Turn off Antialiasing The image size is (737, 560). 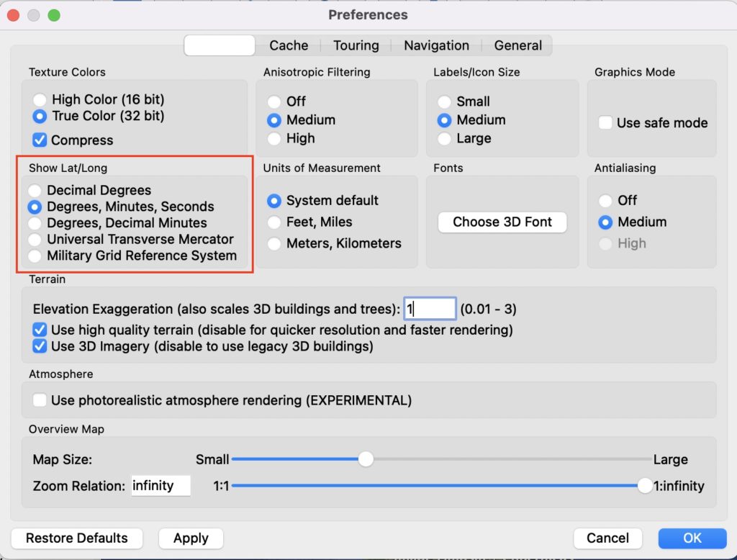(607, 200)
